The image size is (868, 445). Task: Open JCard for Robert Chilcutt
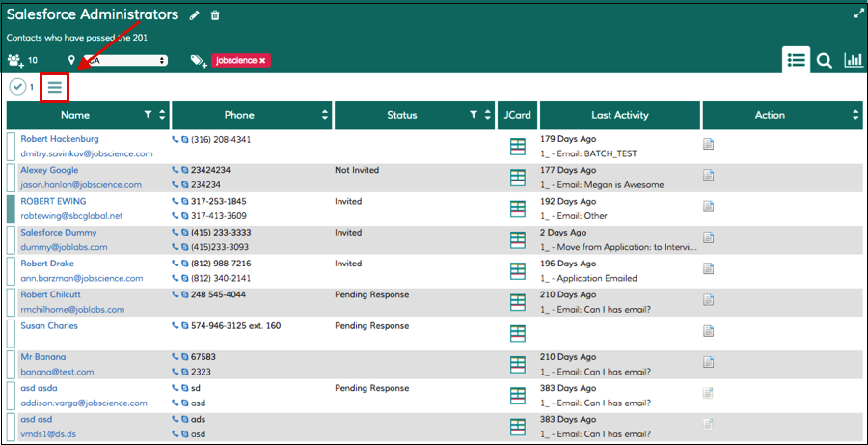[x=517, y=302]
